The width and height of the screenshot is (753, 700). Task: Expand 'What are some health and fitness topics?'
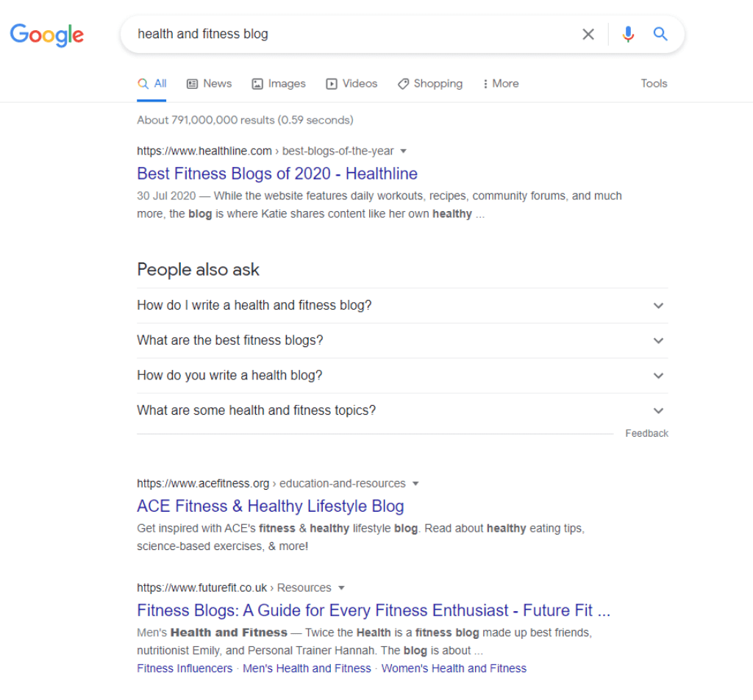(x=402, y=410)
